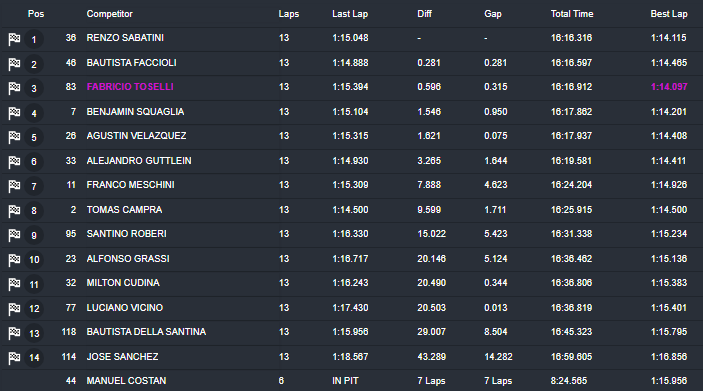The height and width of the screenshot is (391, 703).
Task: Click the position 12 circle badge
Action: coord(34,308)
